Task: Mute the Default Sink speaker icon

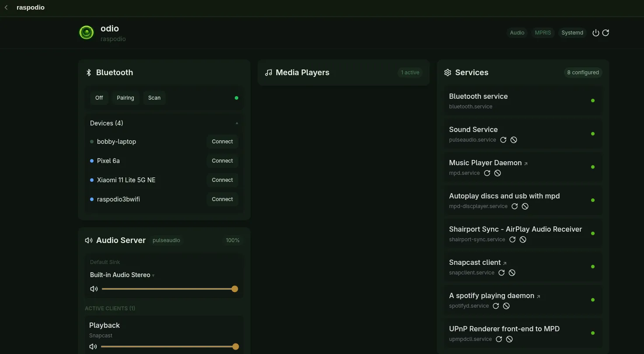Action: 94,289
